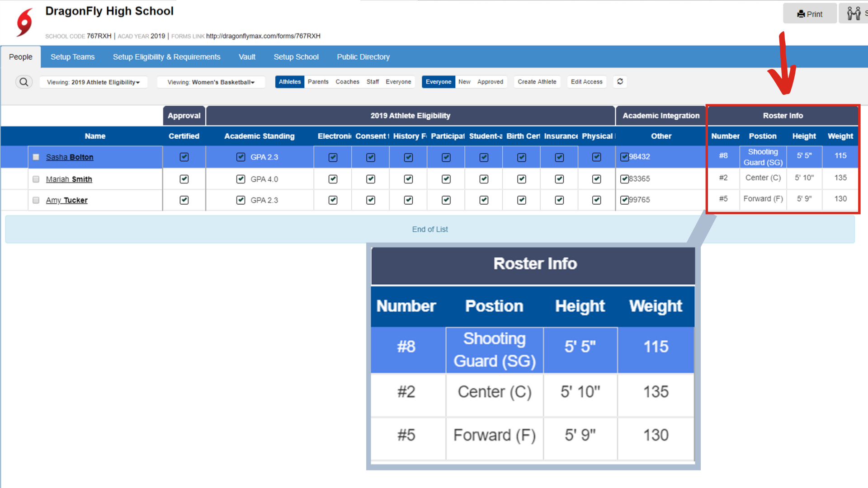The image size is (868, 488).
Task: Open the 2019 Athlete Eligibility viewing dropdown
Action: pos(94,82)
